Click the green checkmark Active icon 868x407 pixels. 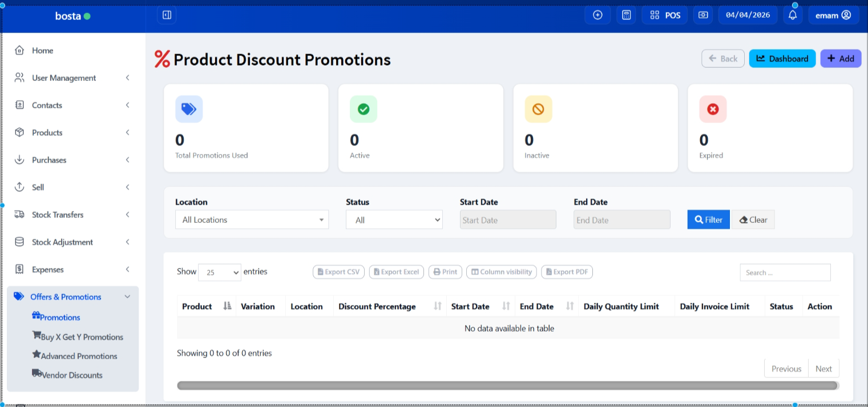[364, 109]
